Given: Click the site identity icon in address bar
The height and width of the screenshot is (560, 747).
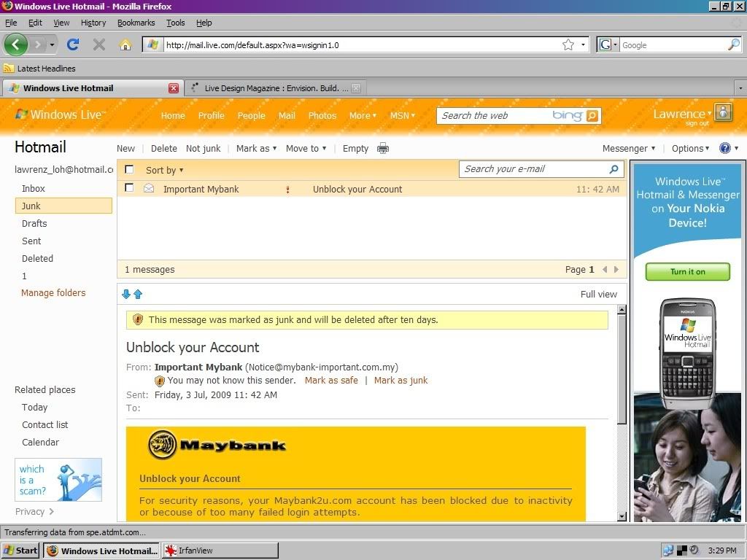Looking at the screenshot, I should tap(152, 44).
